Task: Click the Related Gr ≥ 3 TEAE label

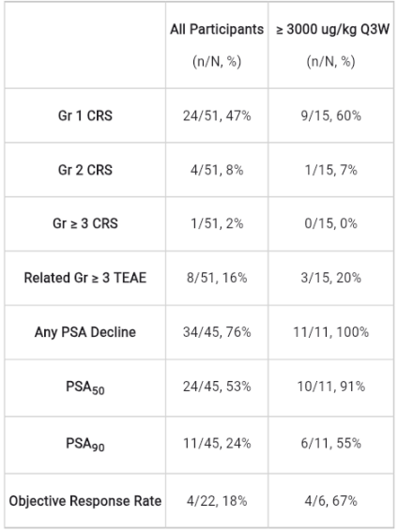Action: [x=85, y=278]
